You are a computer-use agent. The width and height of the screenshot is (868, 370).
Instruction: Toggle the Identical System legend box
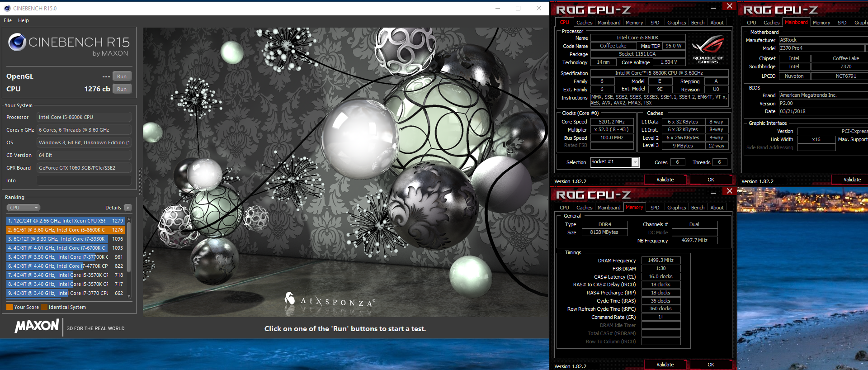44,307
